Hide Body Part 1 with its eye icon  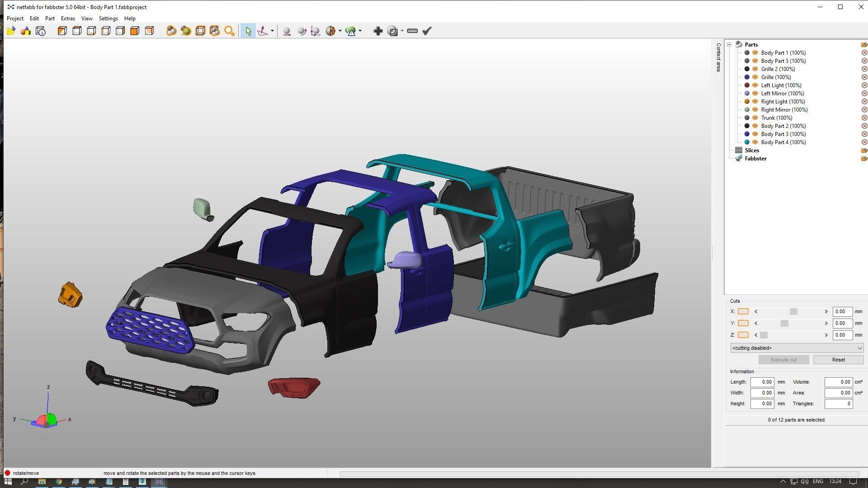pos(755,53)
